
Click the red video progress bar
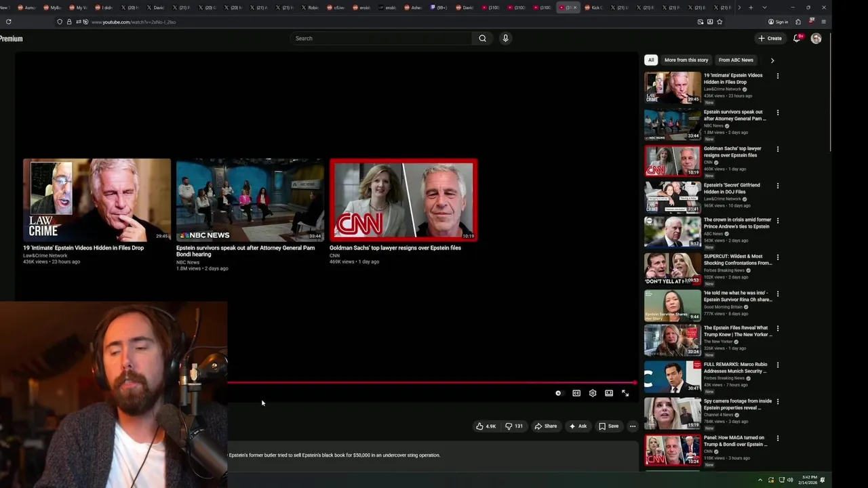tap(432, 382)
